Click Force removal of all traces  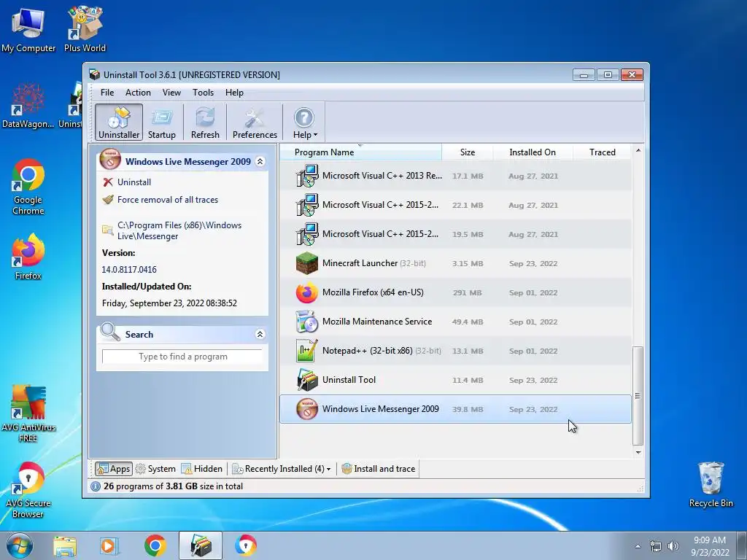168,200
